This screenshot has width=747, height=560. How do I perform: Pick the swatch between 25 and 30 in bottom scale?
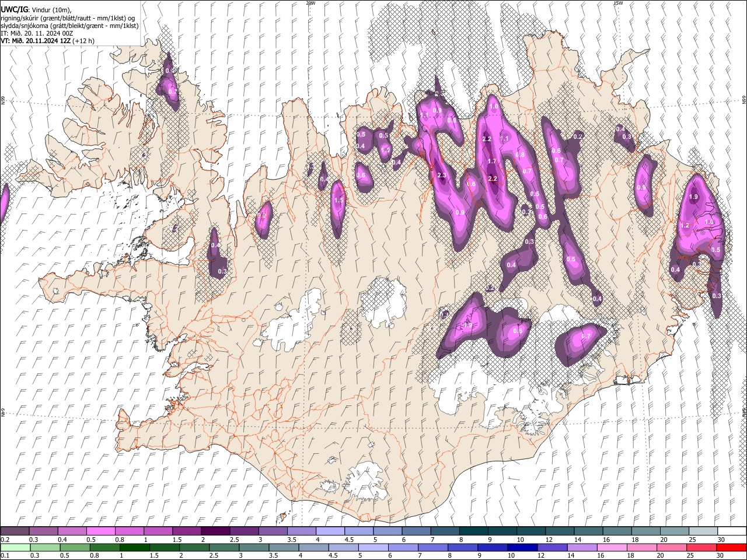pyautogui.click(x=702, y=547)
